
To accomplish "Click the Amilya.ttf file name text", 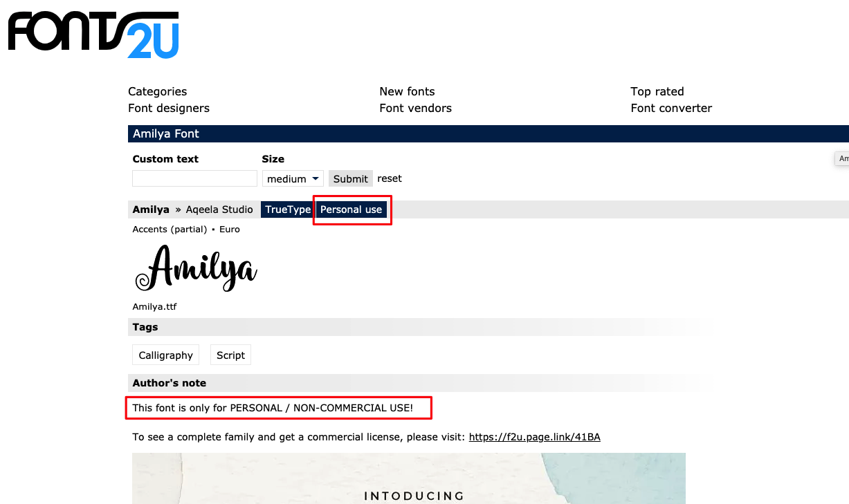I will click(x=155, y=306).
